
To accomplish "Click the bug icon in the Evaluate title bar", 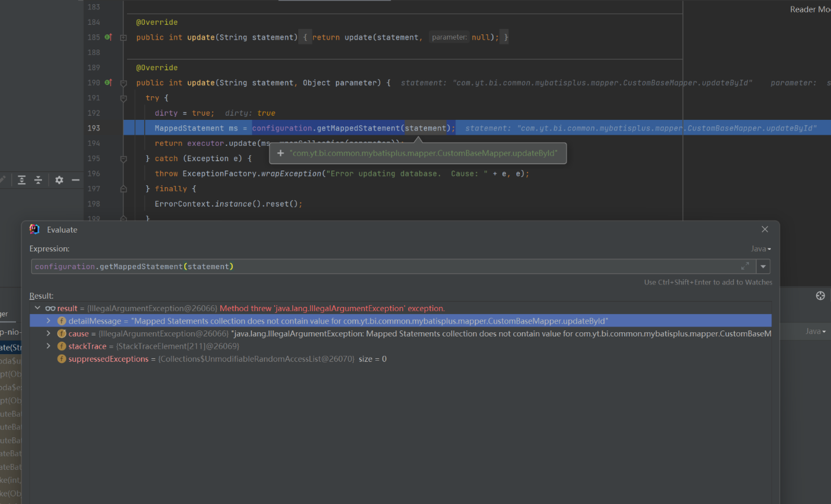I will 34,230.
